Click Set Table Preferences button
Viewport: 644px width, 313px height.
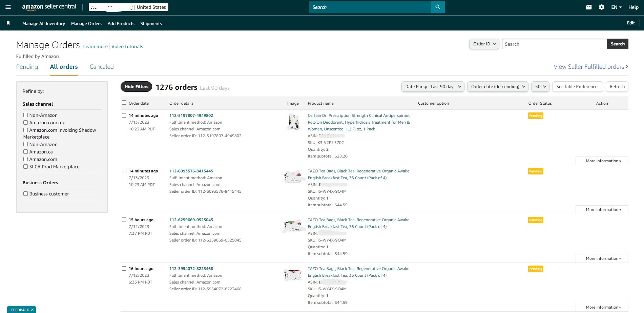pyautogui.click(x=578, y=86)
